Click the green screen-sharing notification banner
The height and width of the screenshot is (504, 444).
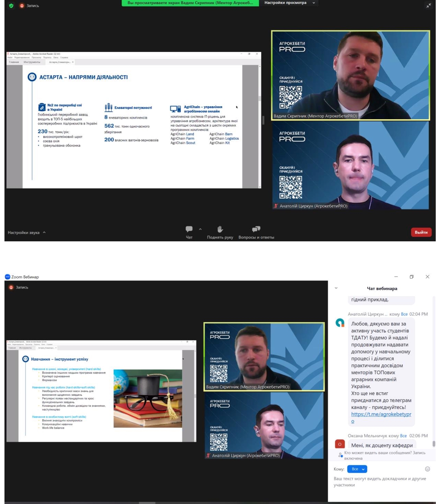[x=190, y=3]
